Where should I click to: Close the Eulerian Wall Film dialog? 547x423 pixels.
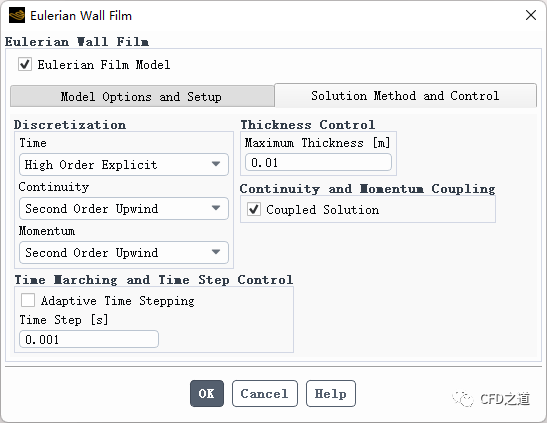click(x=531, y=15)
